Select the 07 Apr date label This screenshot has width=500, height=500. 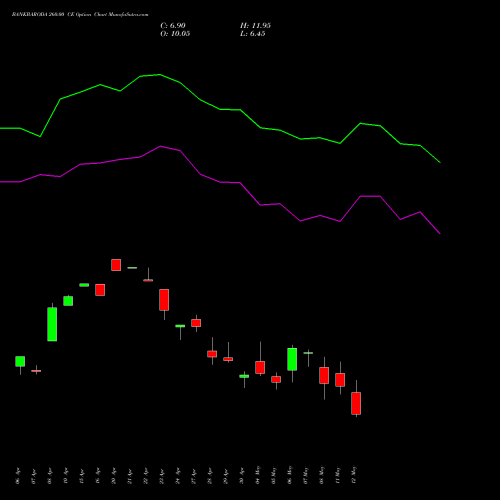[x=34, y=476]
